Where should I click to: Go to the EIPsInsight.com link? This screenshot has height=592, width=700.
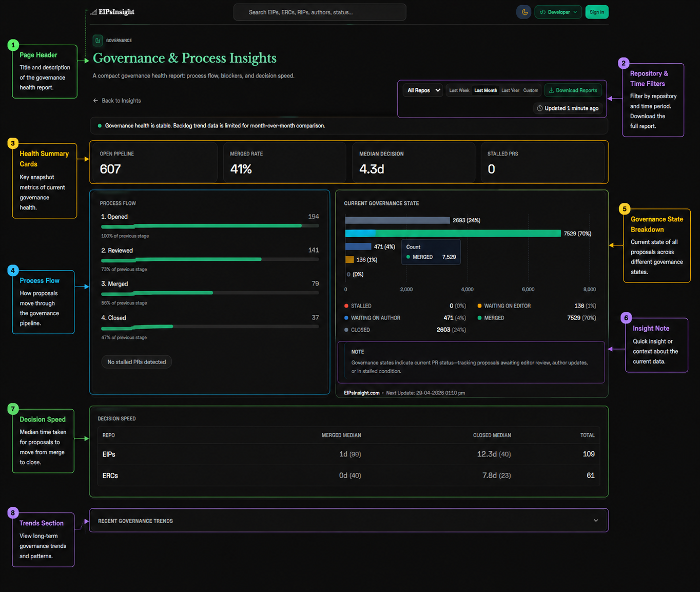[361, 393]
